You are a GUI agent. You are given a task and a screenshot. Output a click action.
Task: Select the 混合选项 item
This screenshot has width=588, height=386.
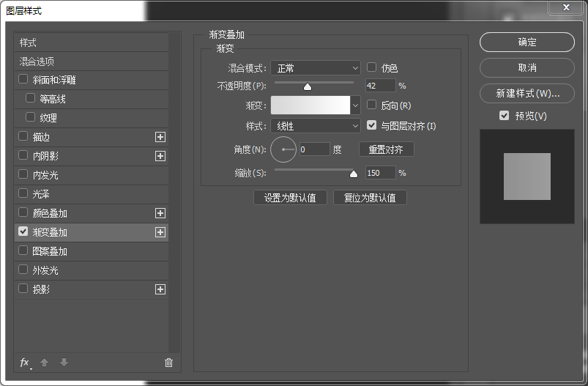91,61
